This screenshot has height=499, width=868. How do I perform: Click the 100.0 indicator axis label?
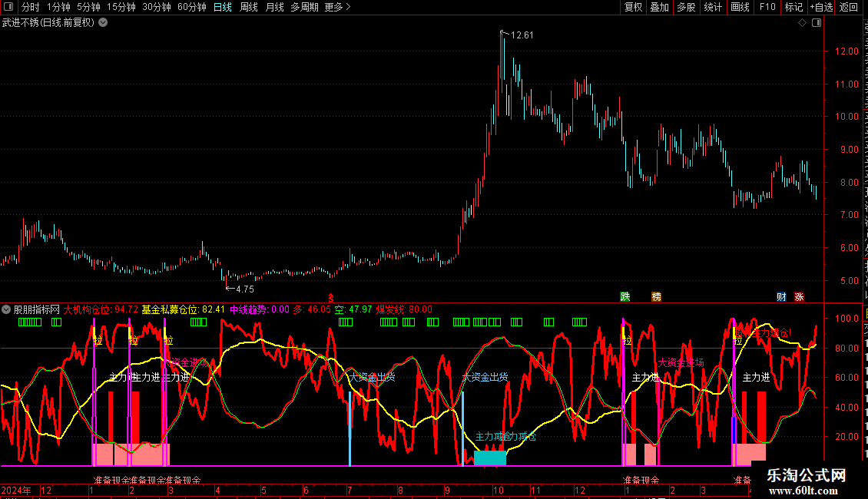(846, 318)
